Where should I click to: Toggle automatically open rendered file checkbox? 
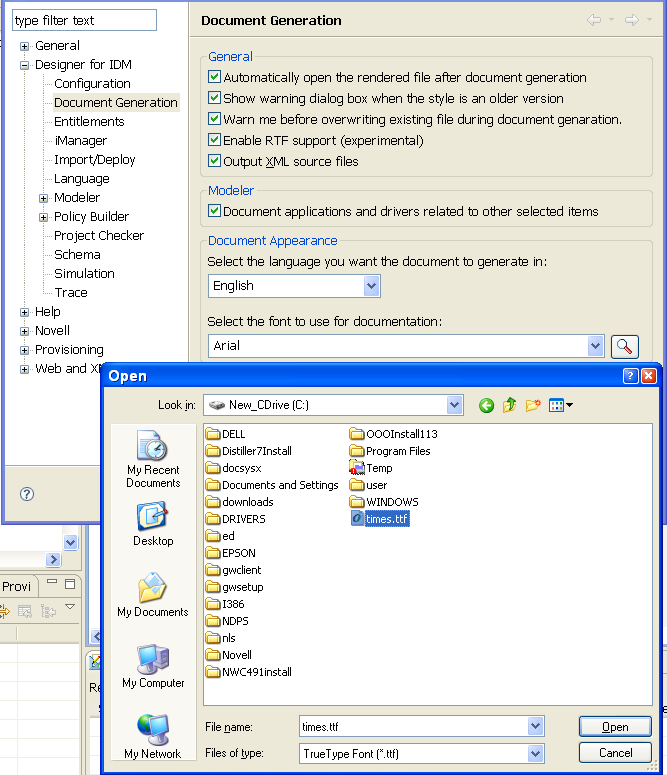[214, 77]
